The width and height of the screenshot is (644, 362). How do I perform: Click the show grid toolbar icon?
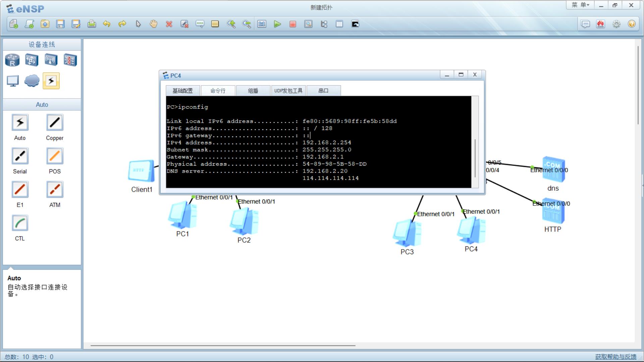point(339,24)
